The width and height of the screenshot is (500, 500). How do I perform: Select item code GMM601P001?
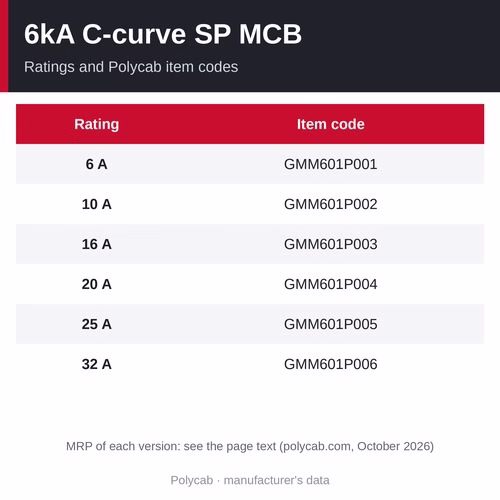[x=331, y=164]
